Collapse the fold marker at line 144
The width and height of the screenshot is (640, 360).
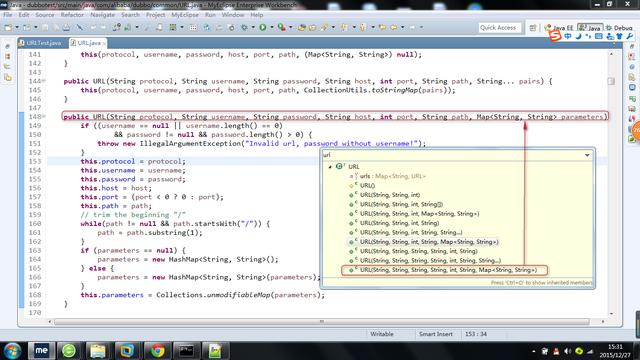coord(44,81)
